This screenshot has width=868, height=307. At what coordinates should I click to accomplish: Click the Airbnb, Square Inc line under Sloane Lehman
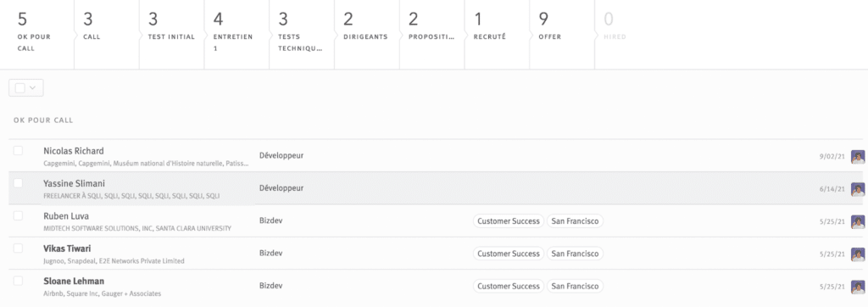click(x=102, y=293)
